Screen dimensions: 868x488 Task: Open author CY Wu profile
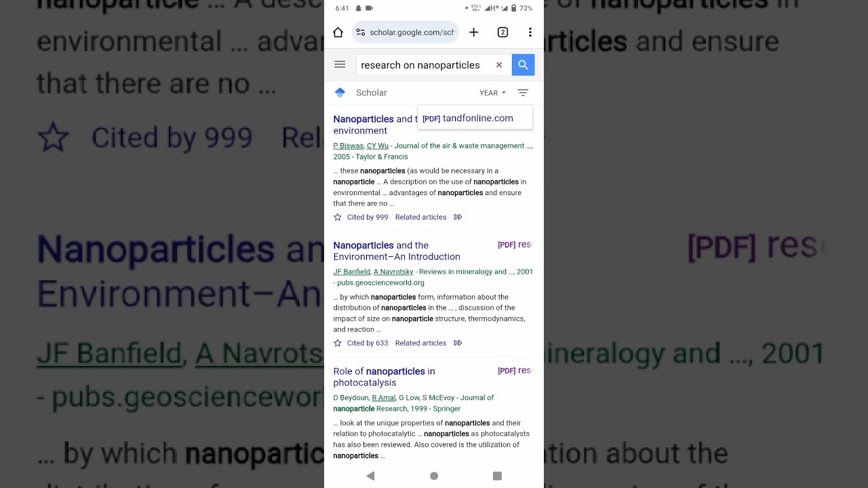pos(378,146)
